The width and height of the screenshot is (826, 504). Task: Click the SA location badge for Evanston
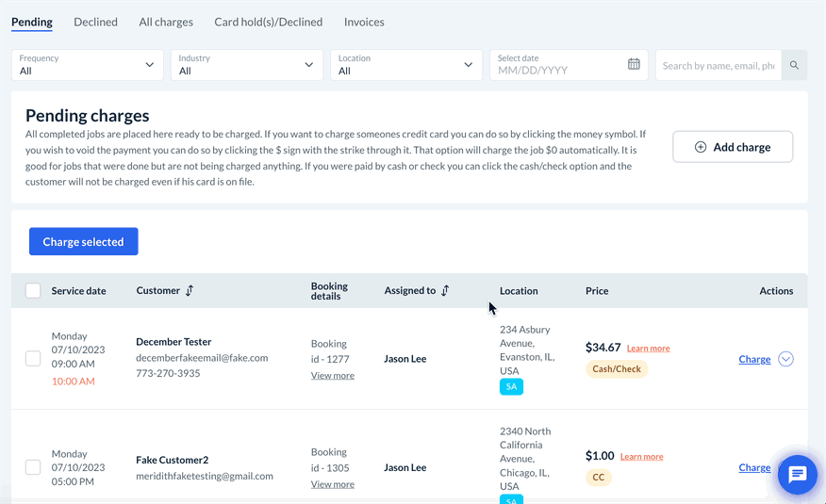511,386
